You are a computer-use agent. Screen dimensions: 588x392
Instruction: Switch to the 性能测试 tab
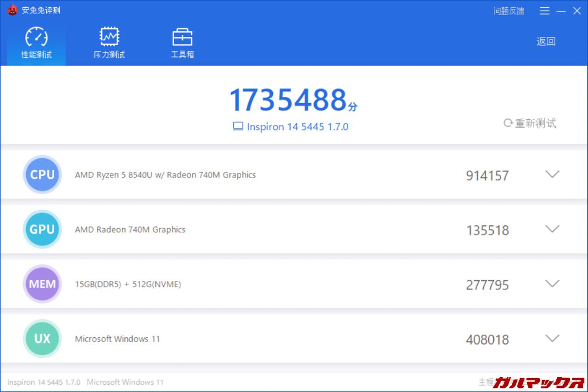36,44
